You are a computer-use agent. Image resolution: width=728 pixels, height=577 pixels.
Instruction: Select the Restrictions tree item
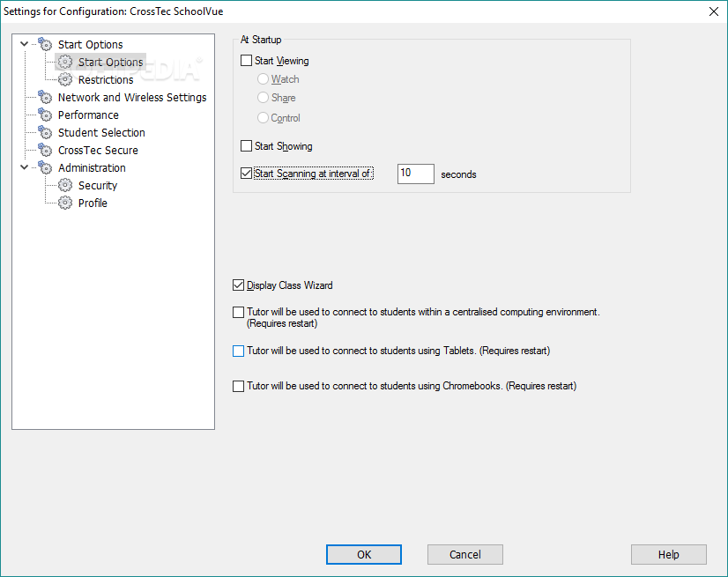106,80
